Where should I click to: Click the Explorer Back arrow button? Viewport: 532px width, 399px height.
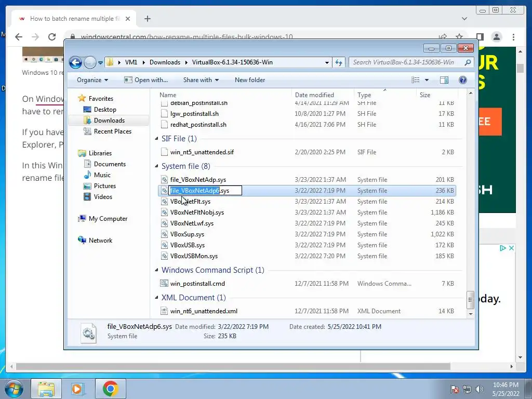click(75, 62)
